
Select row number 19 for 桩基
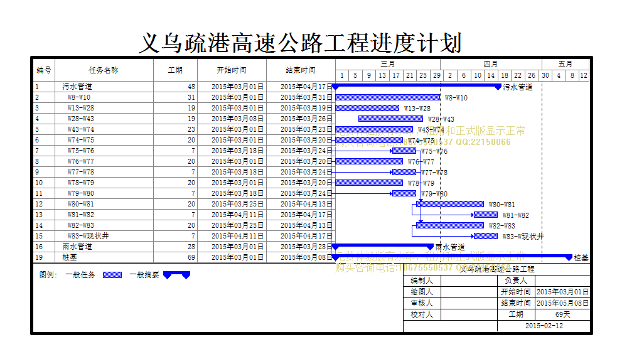(39, 257)
